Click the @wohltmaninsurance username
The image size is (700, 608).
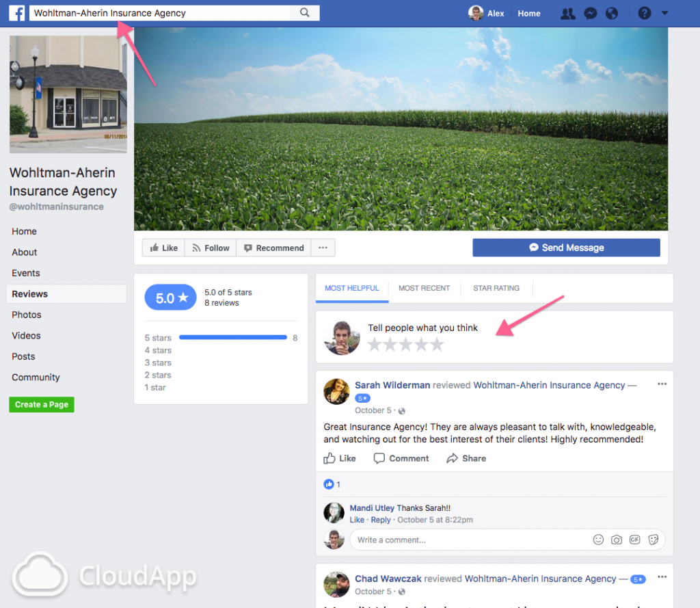pyautogui.click(x=57, y=207)
